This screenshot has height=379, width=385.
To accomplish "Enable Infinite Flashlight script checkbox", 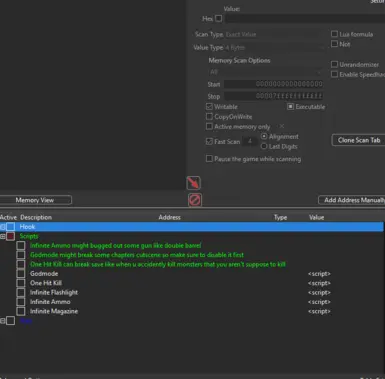I will (21, 292).
